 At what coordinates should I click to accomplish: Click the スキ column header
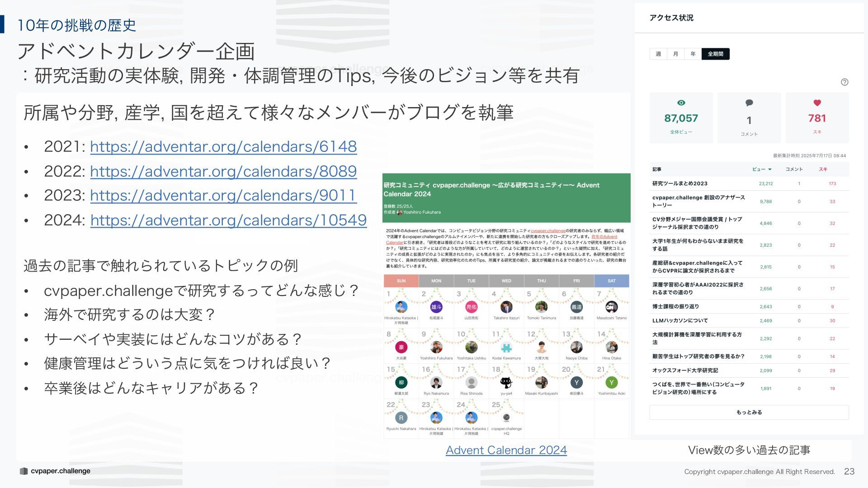[x=823, y=169]
